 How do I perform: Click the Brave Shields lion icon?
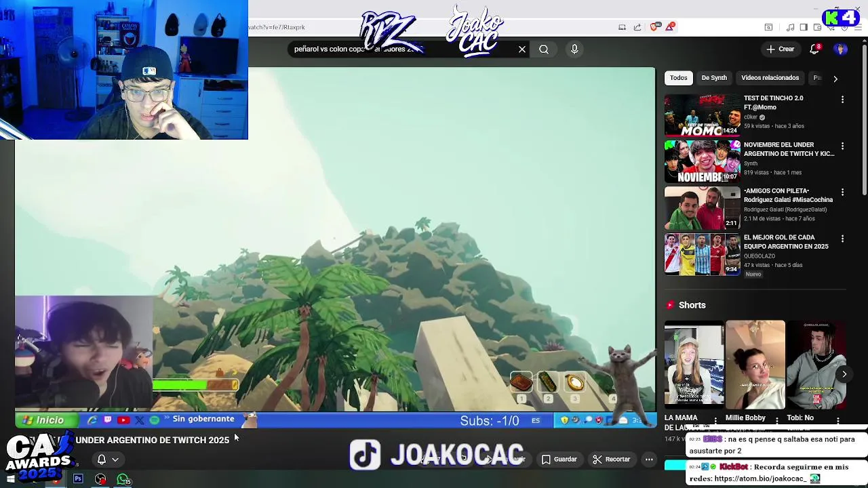(x=654, y=27)
